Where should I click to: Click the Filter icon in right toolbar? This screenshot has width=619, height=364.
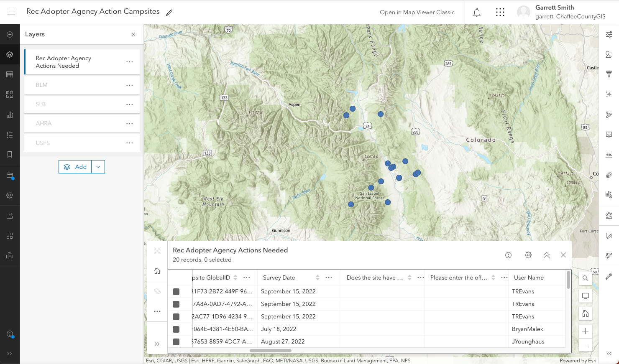(x=609, y=74)
